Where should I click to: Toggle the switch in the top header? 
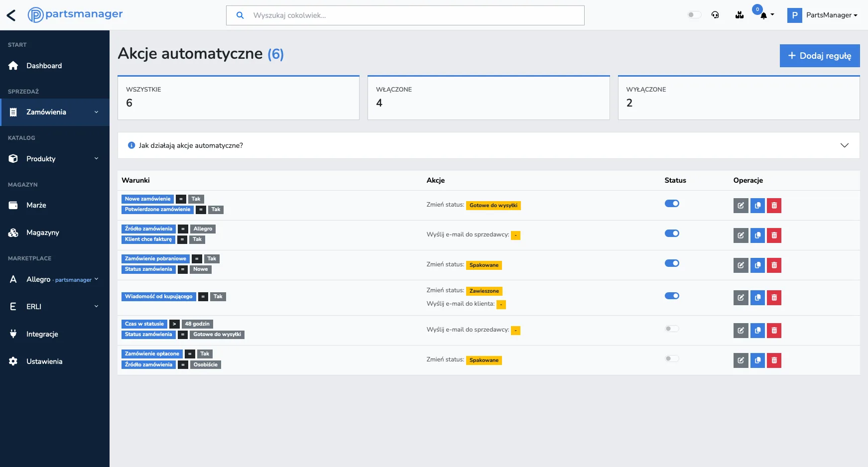pyautogui.click(x=694, y=15)
